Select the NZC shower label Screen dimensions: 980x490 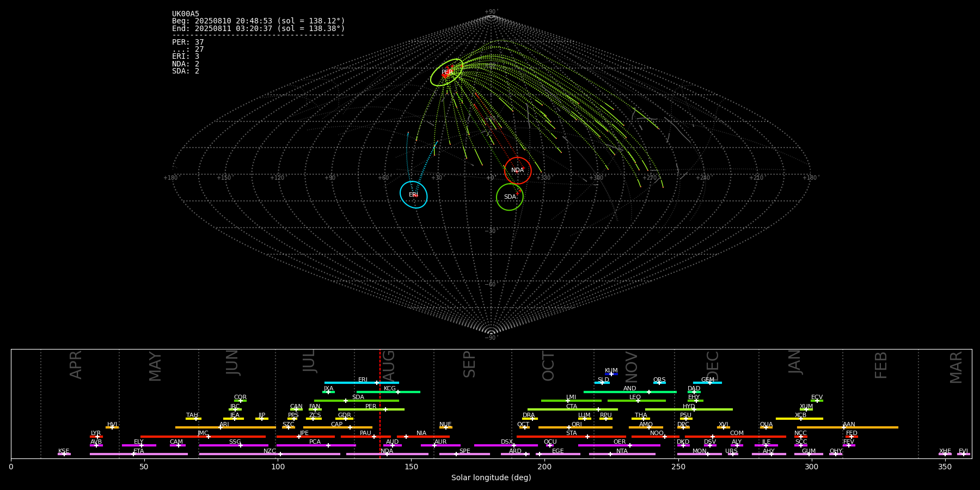click(x=270, y=451)
